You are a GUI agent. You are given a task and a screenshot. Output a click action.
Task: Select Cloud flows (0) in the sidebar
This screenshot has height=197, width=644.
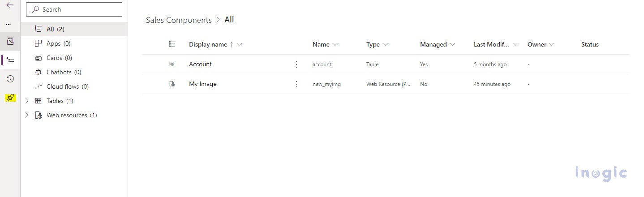(67, 86)
